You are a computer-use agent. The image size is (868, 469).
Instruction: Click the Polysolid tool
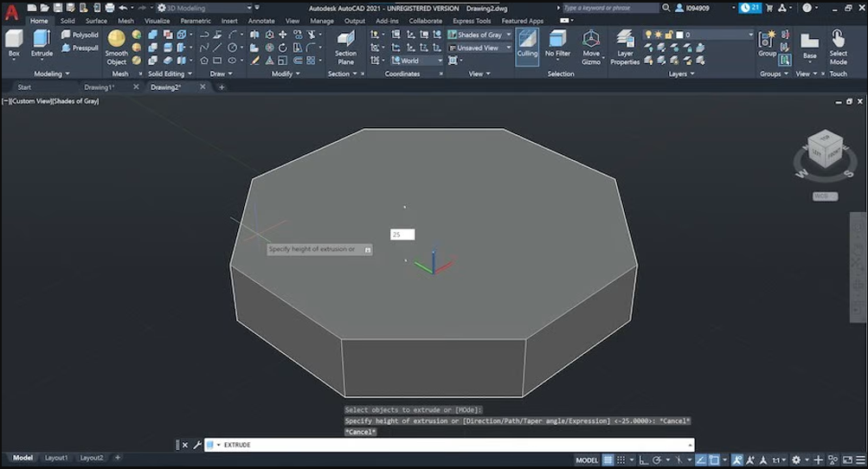click(x=80, y=35)
